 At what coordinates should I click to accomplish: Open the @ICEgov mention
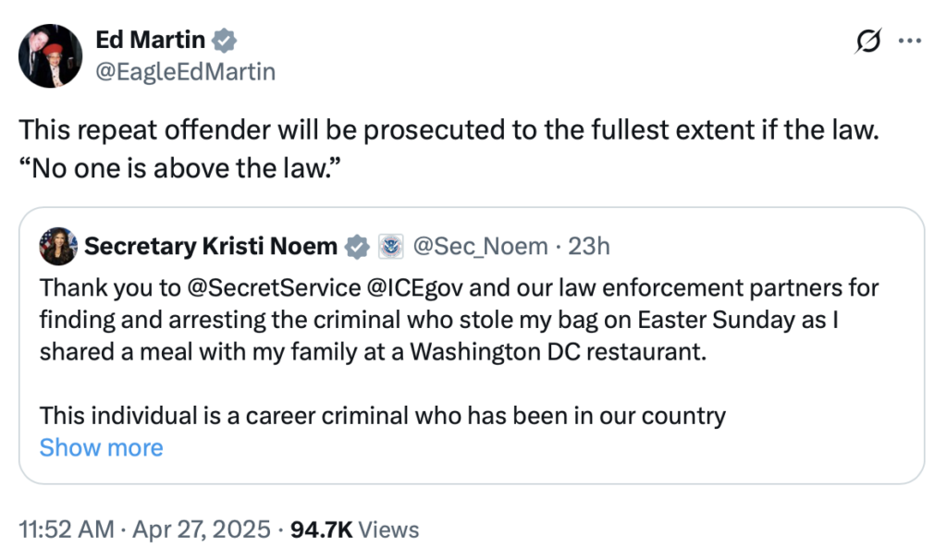[x=415, y=287]
